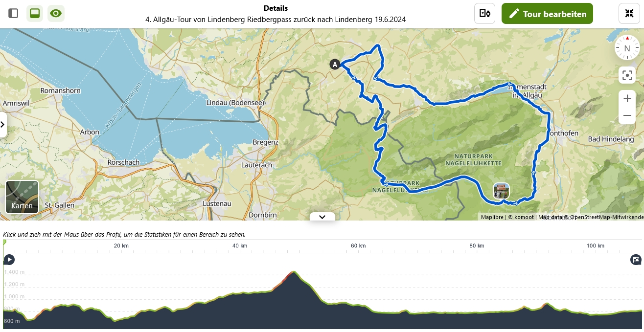This screenshot has width=644, height=332.
Task: Center the map on the tour
Action: [627, 75]
